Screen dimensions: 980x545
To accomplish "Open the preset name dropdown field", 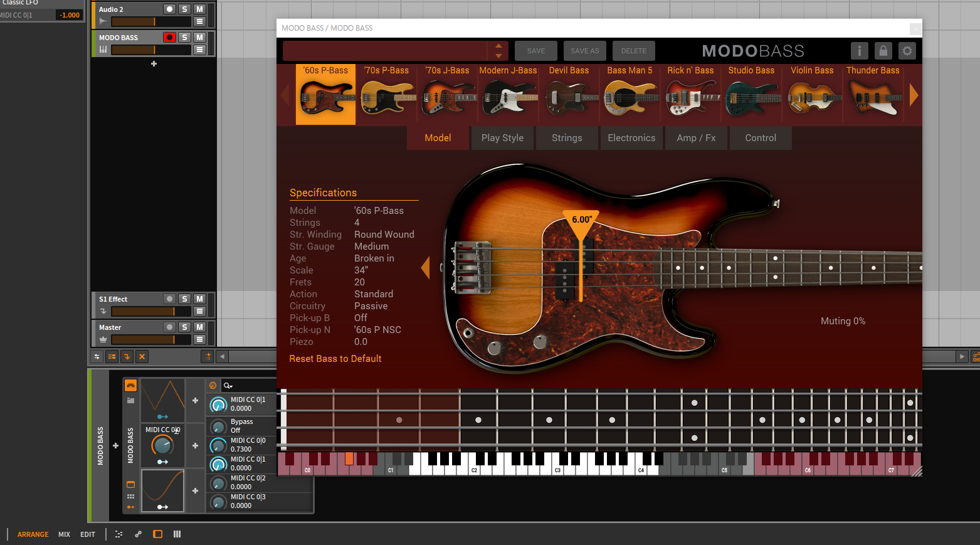I will (385, 51).
